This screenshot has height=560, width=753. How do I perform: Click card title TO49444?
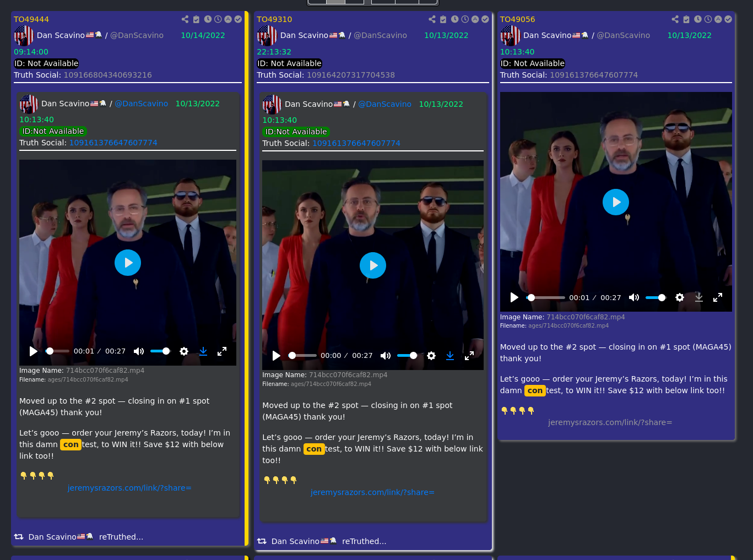tap(31, 19)
